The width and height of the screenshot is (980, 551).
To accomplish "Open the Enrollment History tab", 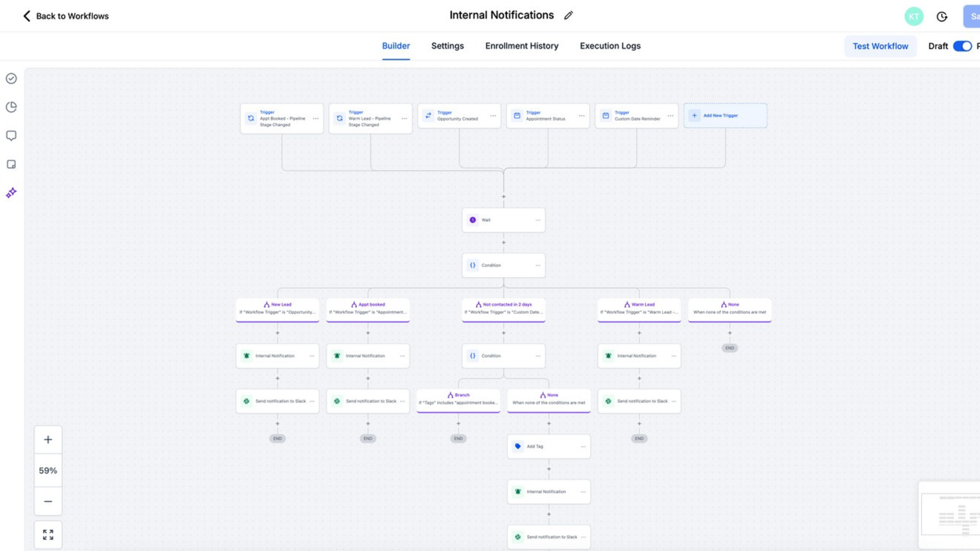I will 521,46.
